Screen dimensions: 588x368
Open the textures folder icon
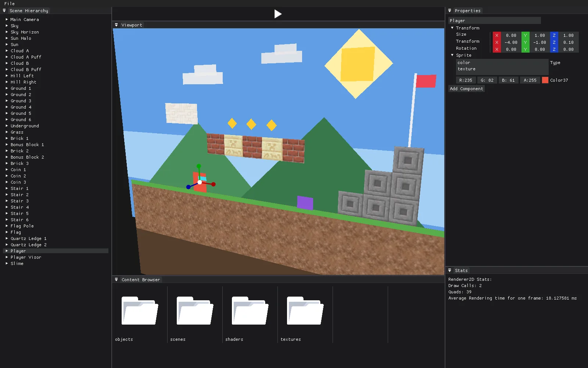pyautogui.click(x=305, y=311)
